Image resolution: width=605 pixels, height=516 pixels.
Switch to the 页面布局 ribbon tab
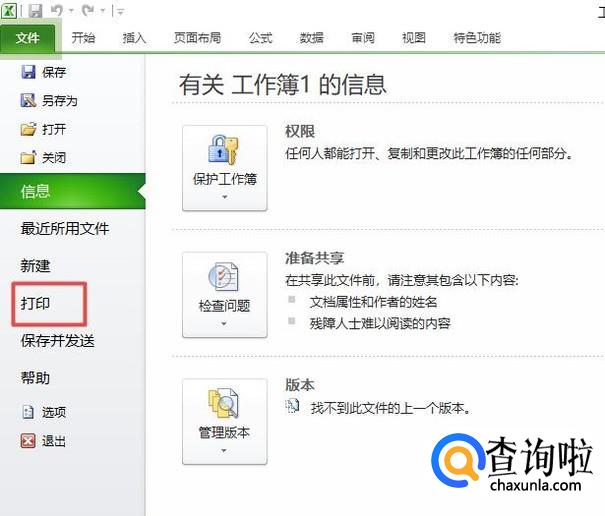point(197,37)
